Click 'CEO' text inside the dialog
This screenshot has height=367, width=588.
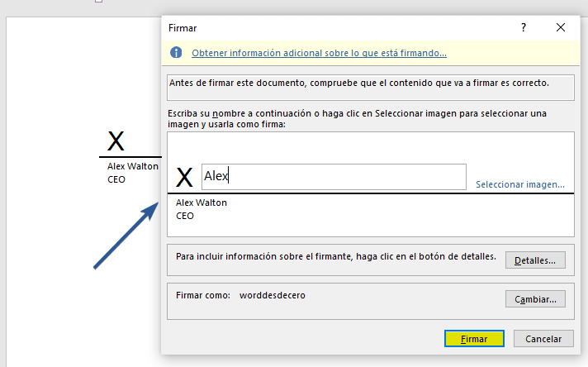click(x=185, y=216)
